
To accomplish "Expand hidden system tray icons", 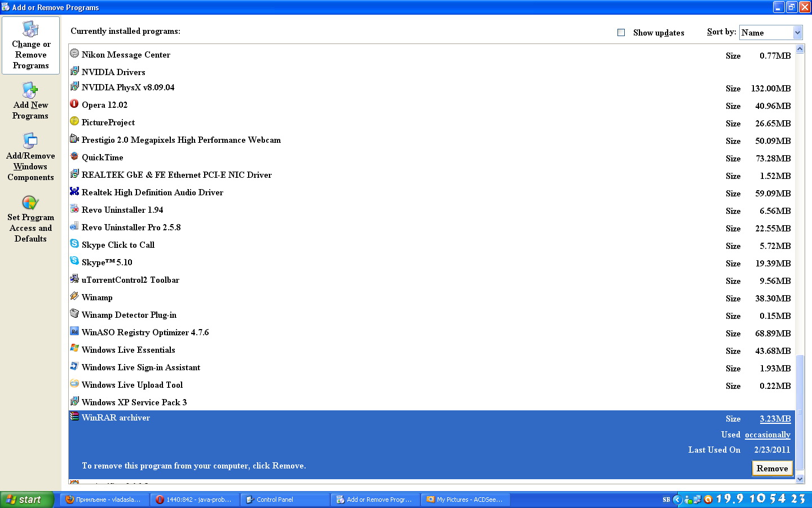I will point(678,500).
